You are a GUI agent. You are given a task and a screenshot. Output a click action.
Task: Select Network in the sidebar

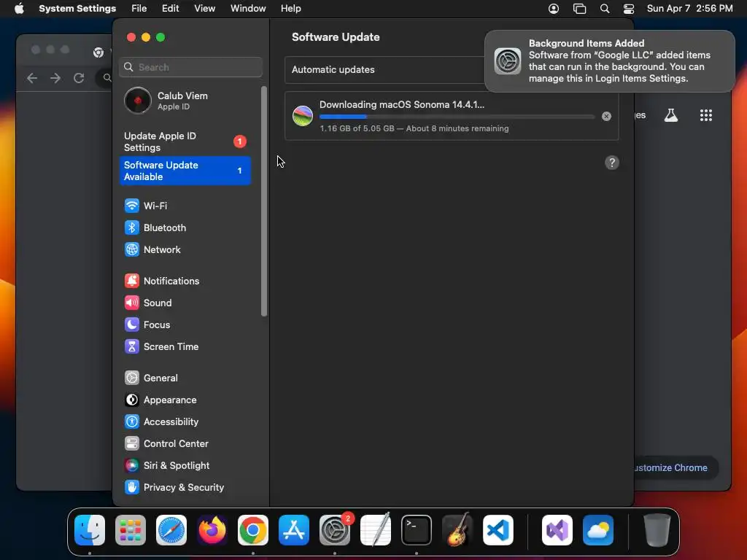(x=185, y=249)
